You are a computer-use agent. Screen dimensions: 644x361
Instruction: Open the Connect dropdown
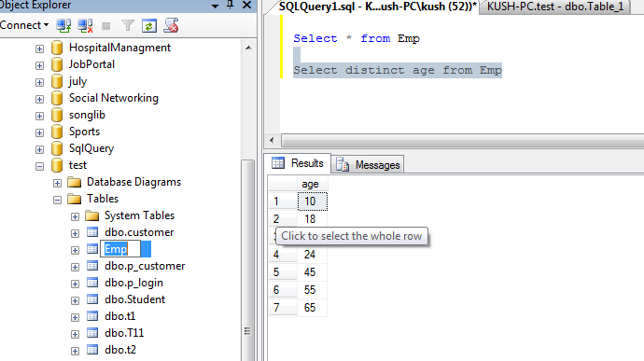(x=24, y=25)
